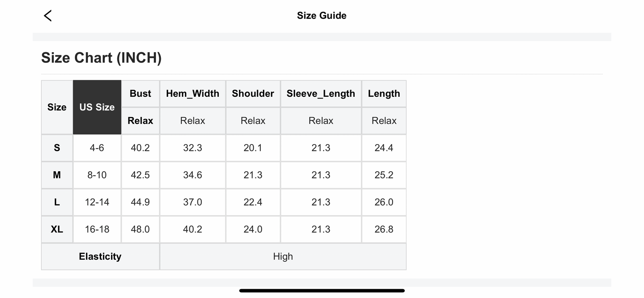This screenshot has width=644, height=298.
Task: Tap the Elasticity row label
Action: click(100, 257)
